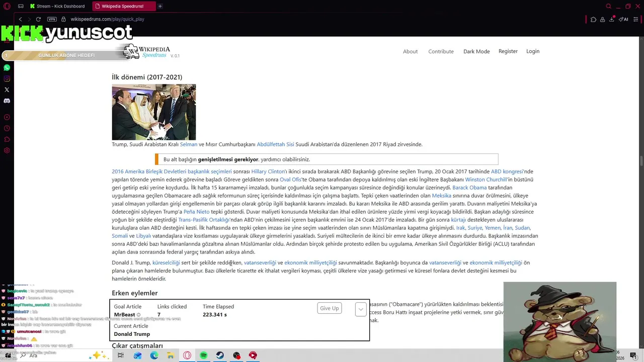644x362 pixels.
Task: Open the browser profile account icon
Action: click(x=603, y=19)
